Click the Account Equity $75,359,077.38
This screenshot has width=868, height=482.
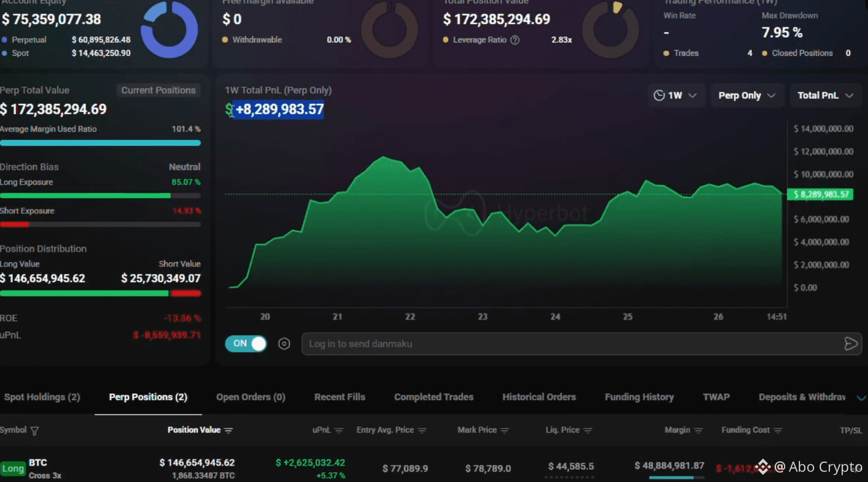coord(51,19)
